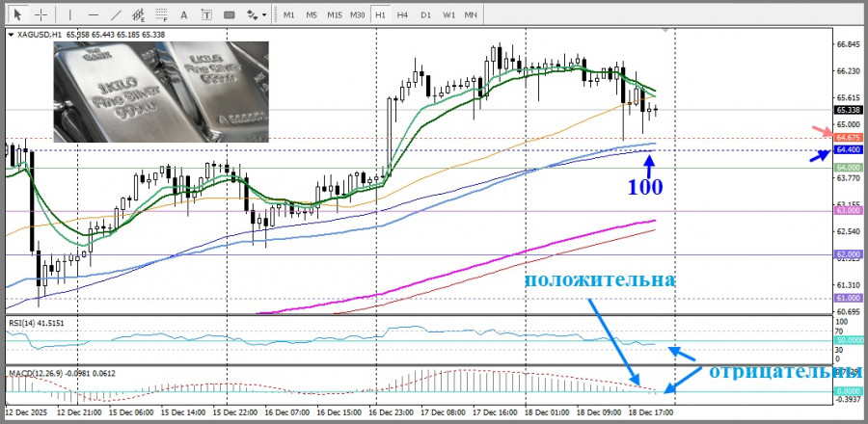This screenshot has width=868, height=424.
Task: Select the gray rectangle shape tool
Action: pyautogui.click(x=230, y=14)
